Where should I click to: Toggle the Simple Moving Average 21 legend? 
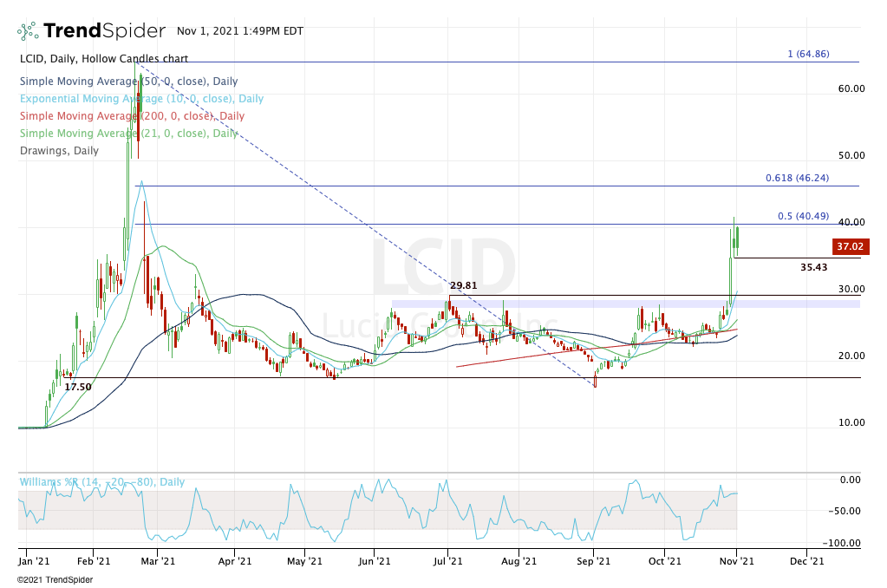point(127,134)
